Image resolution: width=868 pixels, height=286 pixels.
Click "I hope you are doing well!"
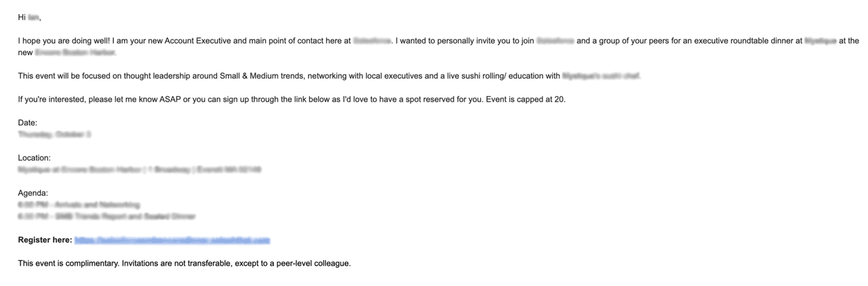(66, 41)
